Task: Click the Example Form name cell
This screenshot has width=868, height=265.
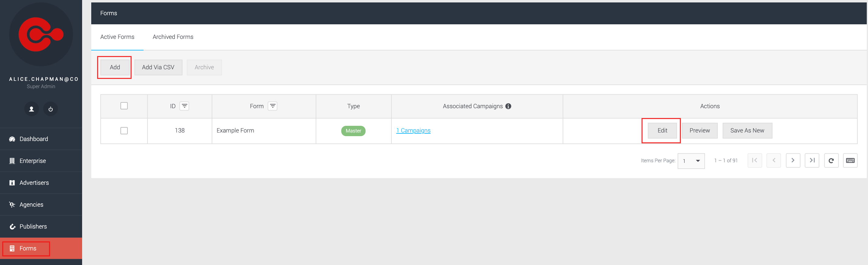Action: [x=264, y=131]
